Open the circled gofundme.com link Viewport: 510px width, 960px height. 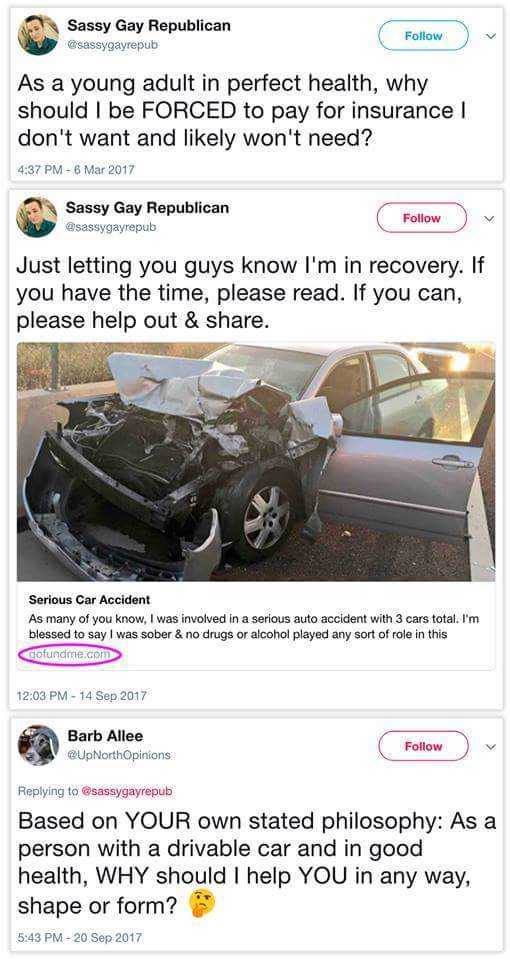tap(70, 654)
